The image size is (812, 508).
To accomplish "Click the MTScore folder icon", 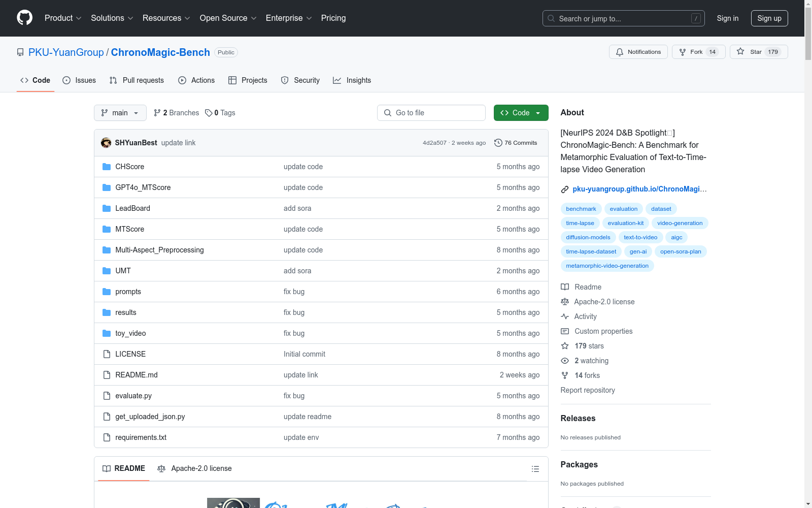I will pyautogui.click(x=107, y=229).
